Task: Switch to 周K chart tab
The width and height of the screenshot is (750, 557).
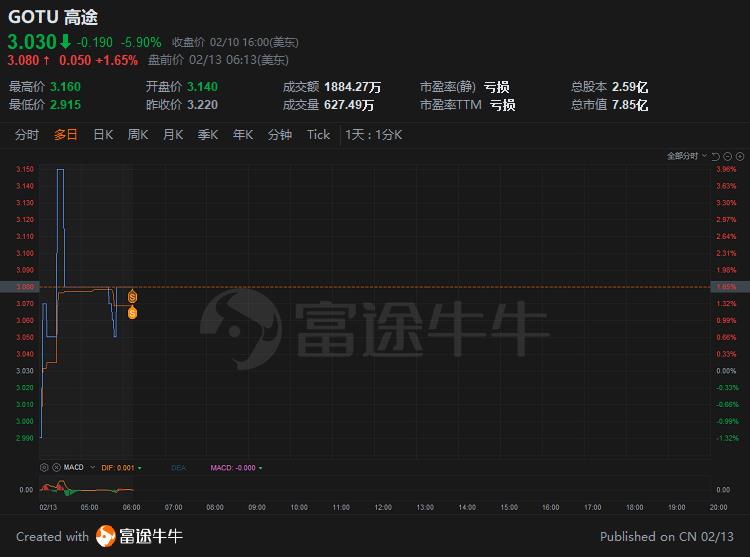Action: click(138, 135)
